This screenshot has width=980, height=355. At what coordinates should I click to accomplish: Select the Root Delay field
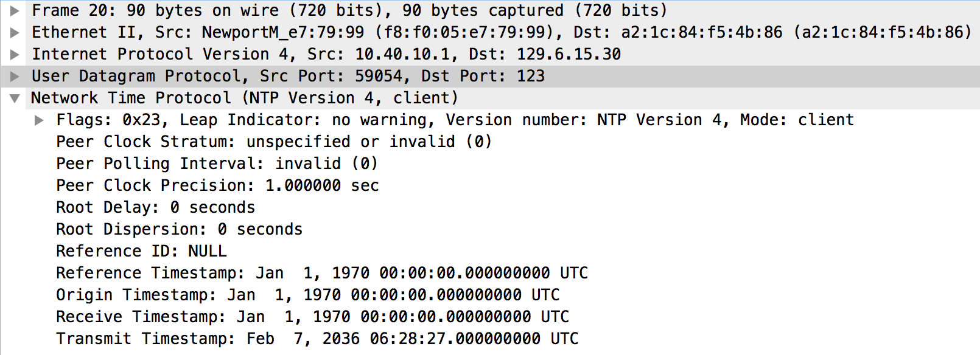pyautogui.click(x=155, y=207)
